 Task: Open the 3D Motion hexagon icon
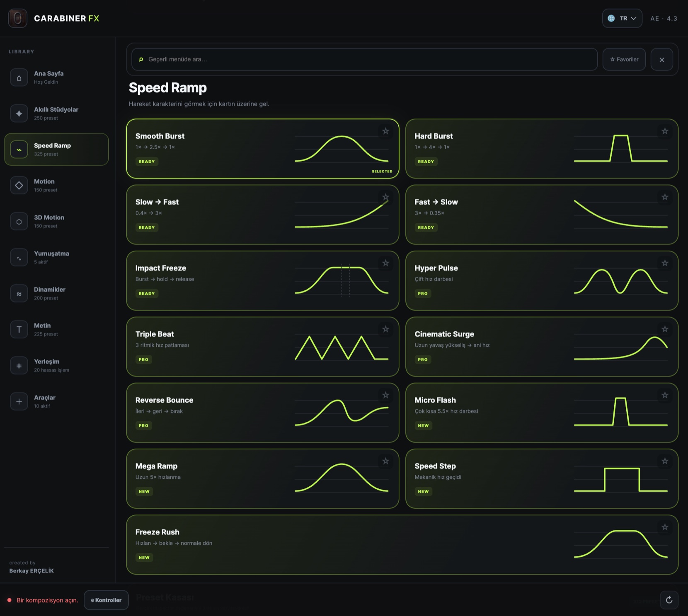(x=19, y=221)
